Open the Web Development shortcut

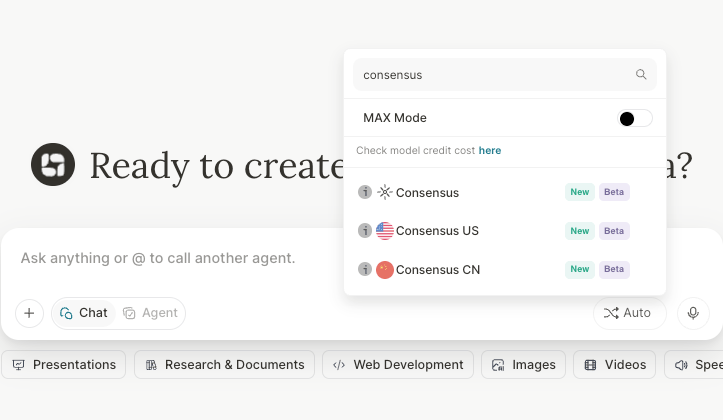(398, 365)
